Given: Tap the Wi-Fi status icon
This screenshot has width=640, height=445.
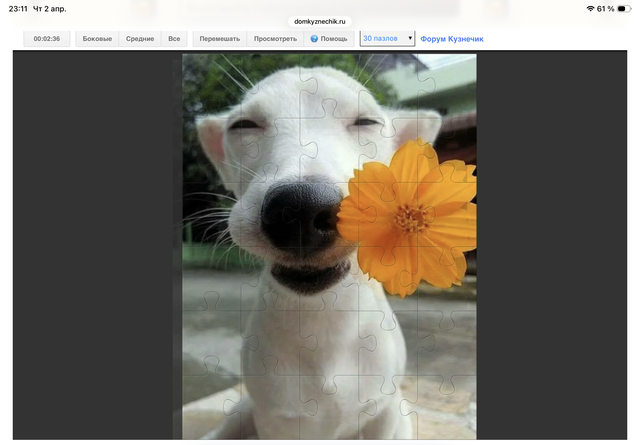Looking at the screenshot, I should click(x=590, y=8).
